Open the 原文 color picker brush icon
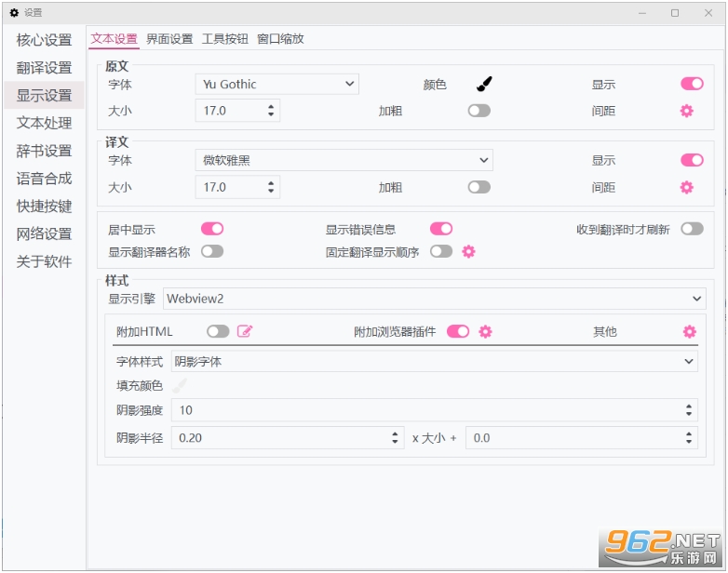Image resolution: width=728 pixels, height=573 pixels. (x=484, y=84)
